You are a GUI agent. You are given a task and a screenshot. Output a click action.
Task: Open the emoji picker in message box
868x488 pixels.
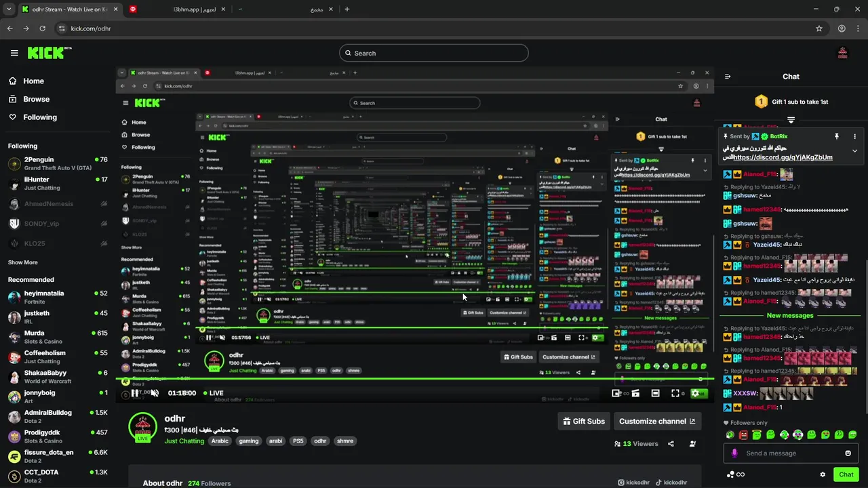(848, 453)
